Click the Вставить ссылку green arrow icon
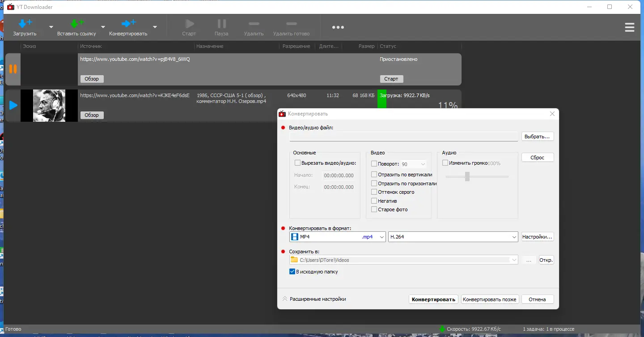The image size is (644, 337). [77, 23]
